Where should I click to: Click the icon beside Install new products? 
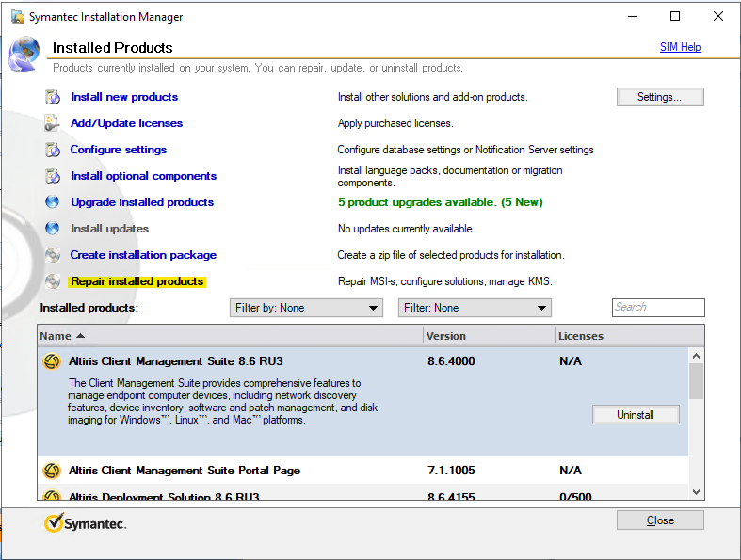53,97
